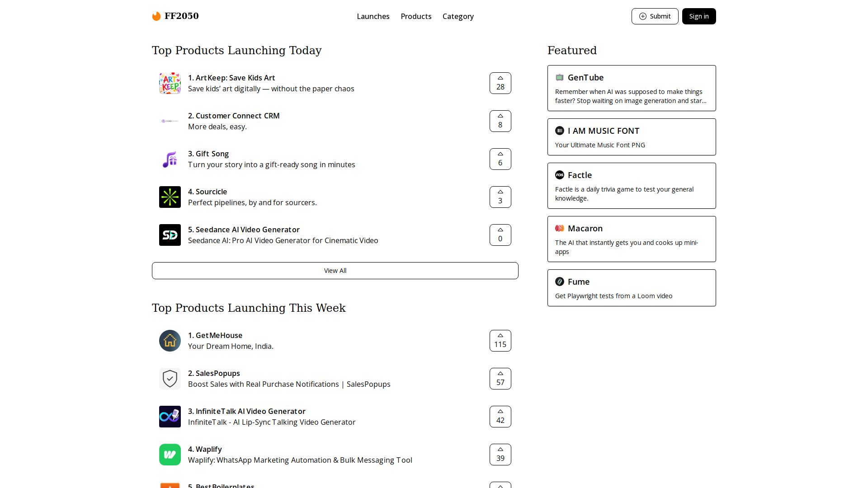Click the GetMeHouse house icon
Image resolution: width=868 pixels, height=488 pixels.
[170, 341]
